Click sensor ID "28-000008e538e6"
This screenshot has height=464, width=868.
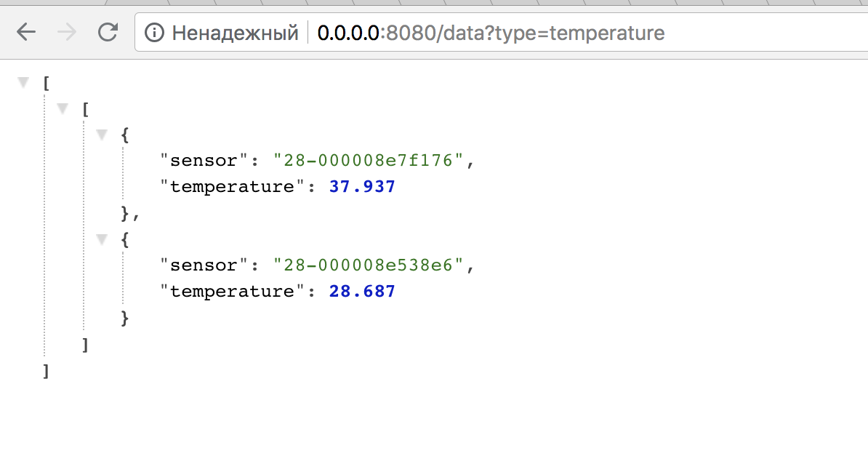[369, 265]
